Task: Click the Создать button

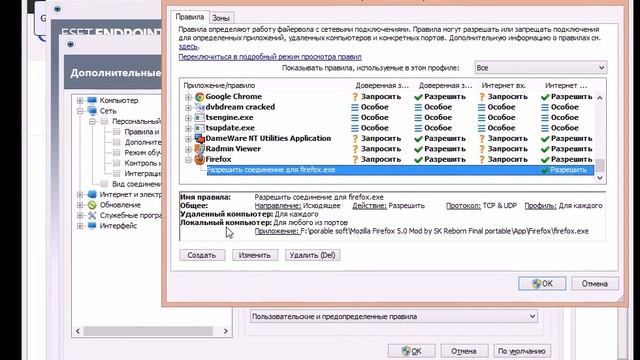Action: click(x=202, y=255)
